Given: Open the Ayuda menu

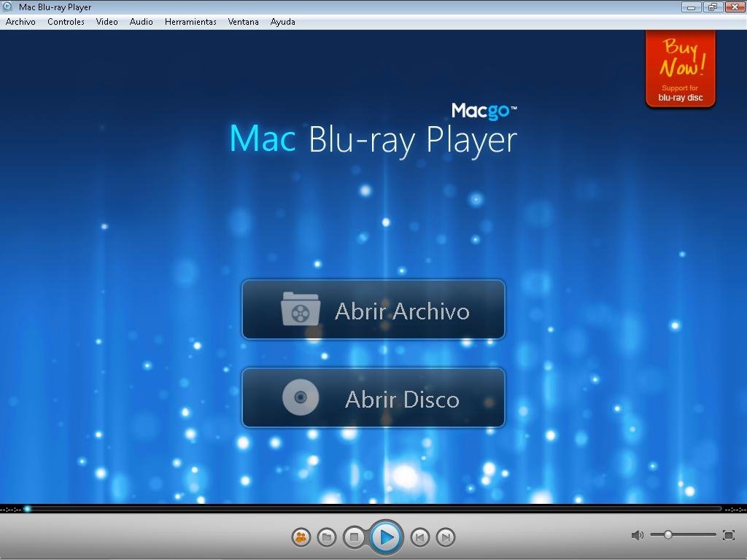Looking at the screenshot, I should point(282,22).
